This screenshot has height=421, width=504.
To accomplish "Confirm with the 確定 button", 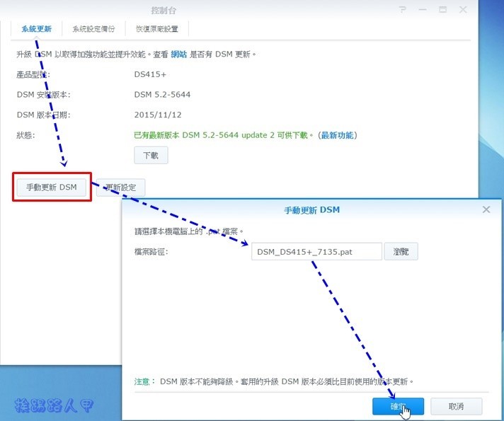I will point(398,407).
